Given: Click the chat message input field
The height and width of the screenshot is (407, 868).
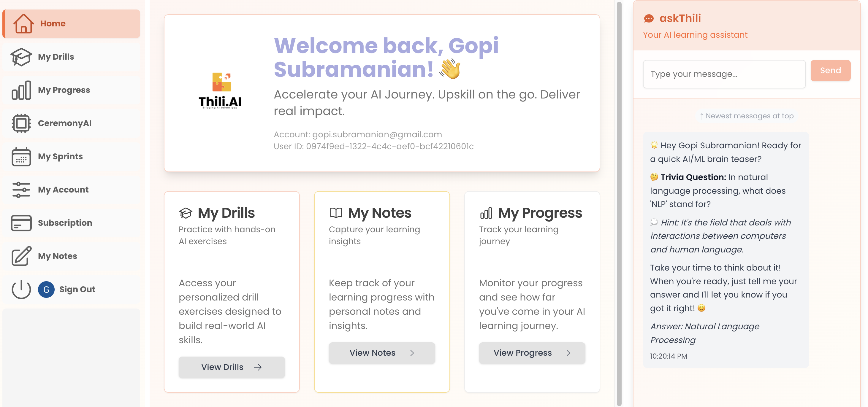Looking at the screenshot, I should click(x=724, y=74).
